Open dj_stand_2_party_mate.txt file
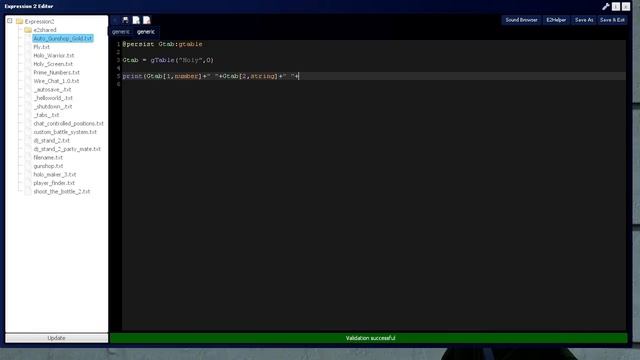The width and height of the screenshot is (640, 360). tap(67, 149)
